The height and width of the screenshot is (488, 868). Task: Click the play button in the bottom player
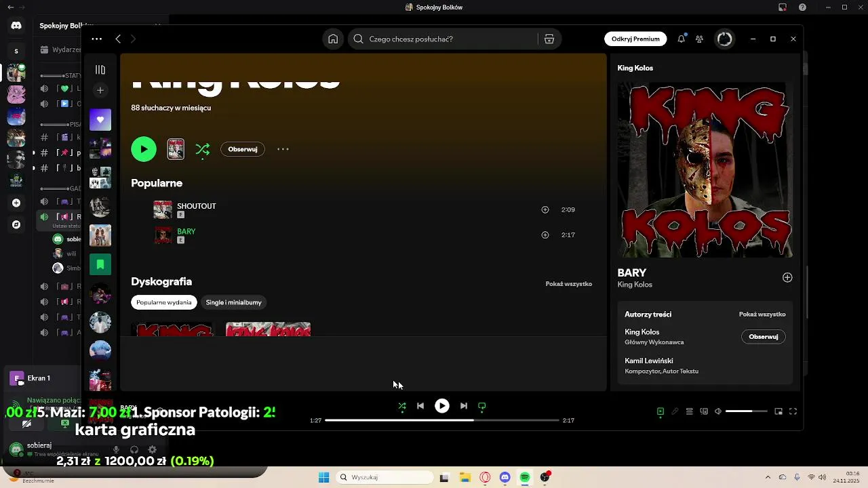[x=442, y=406]
